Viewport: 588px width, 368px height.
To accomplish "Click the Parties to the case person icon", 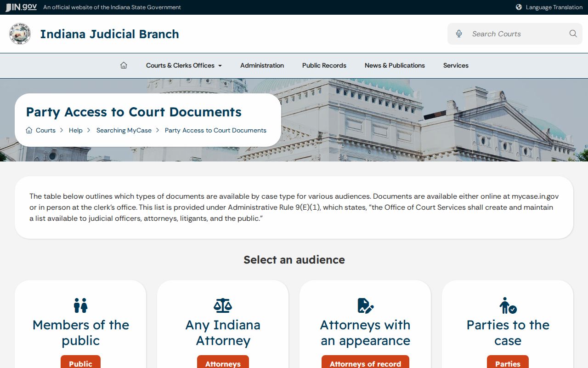I will [x=508, y=305].
